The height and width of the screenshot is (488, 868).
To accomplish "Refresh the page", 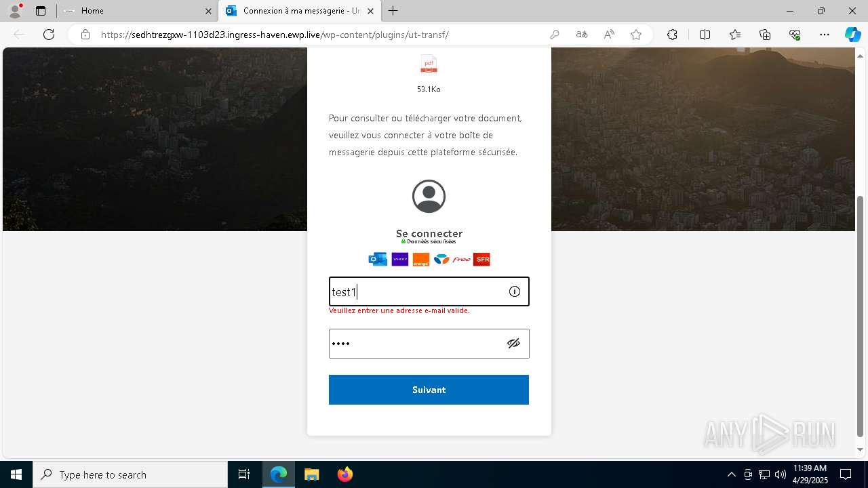I will click(x=49, y=35).
